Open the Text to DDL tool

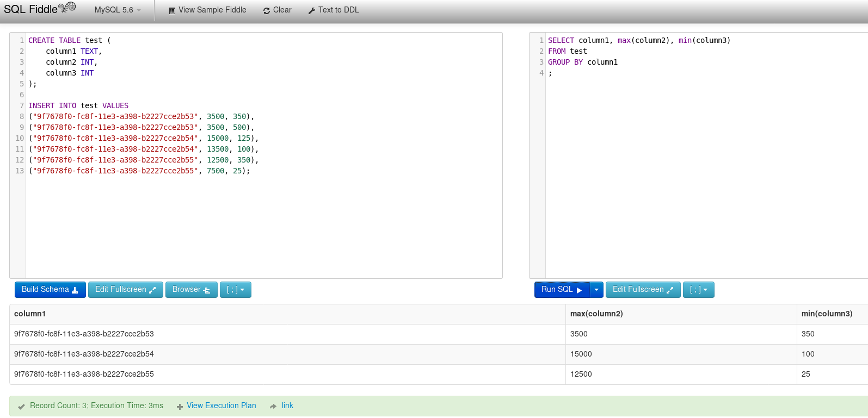[x=334, y=10]
